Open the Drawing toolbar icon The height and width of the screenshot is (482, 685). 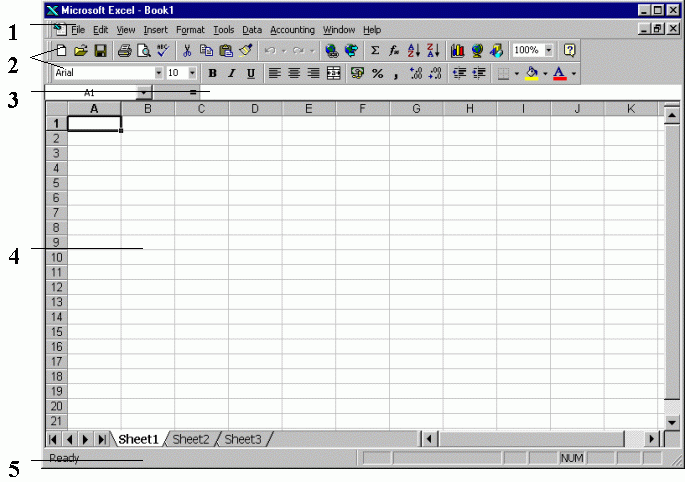point(496,51)
